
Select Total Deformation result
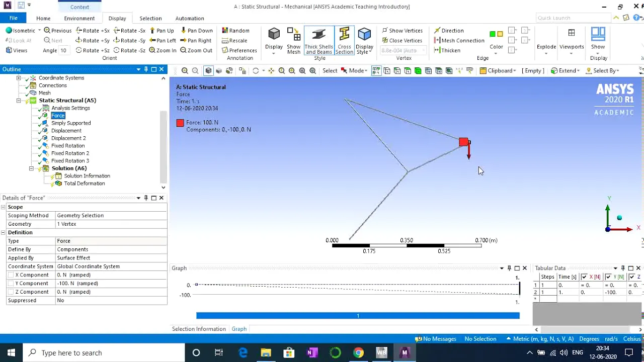click(x=84, y=184)
